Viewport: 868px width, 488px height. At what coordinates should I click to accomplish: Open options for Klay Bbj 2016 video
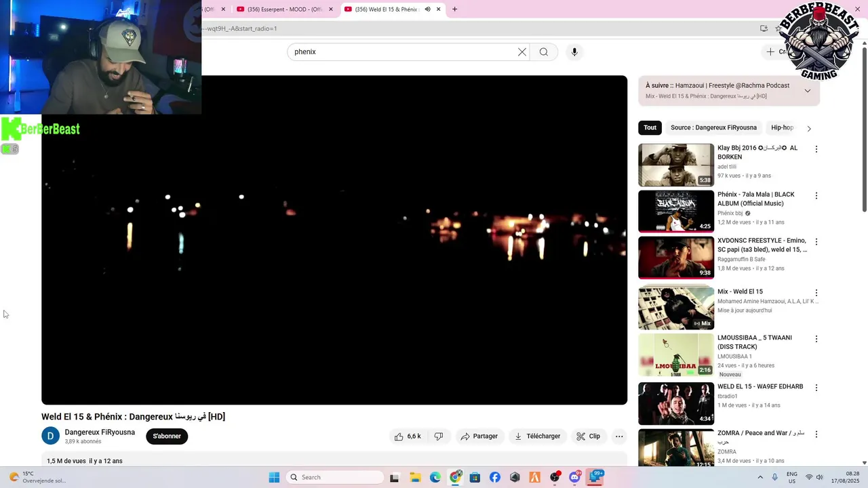(816, 149)
